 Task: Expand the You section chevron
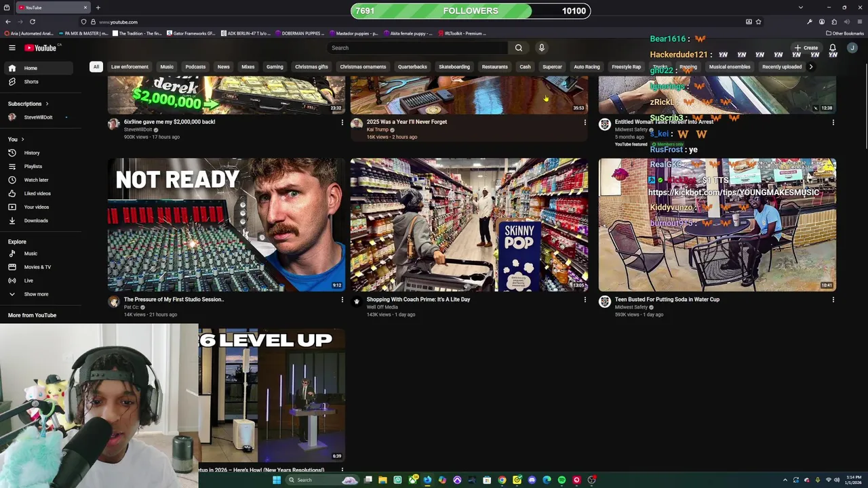(x=22, y=139)
